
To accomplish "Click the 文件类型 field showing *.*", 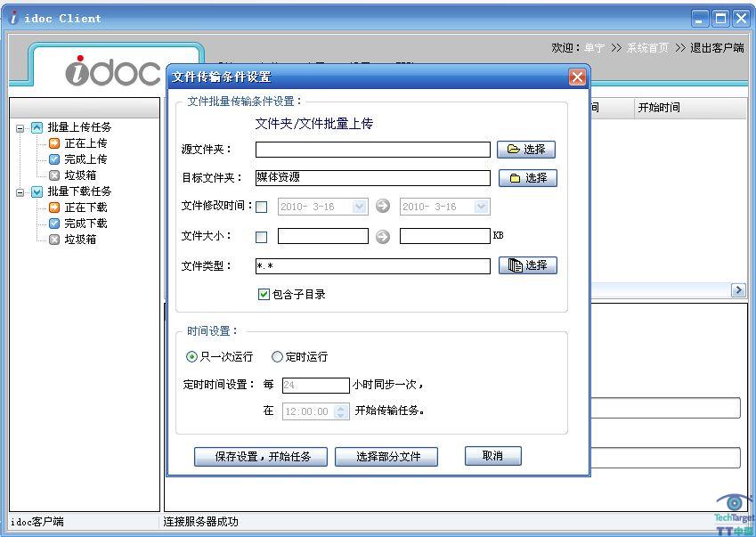I will coord(373,266).
